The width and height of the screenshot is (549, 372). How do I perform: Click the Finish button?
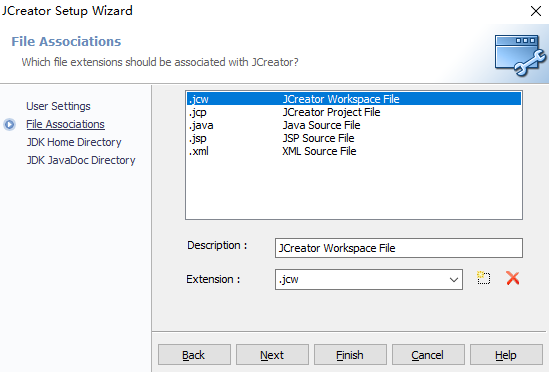[x=350, y=354]
